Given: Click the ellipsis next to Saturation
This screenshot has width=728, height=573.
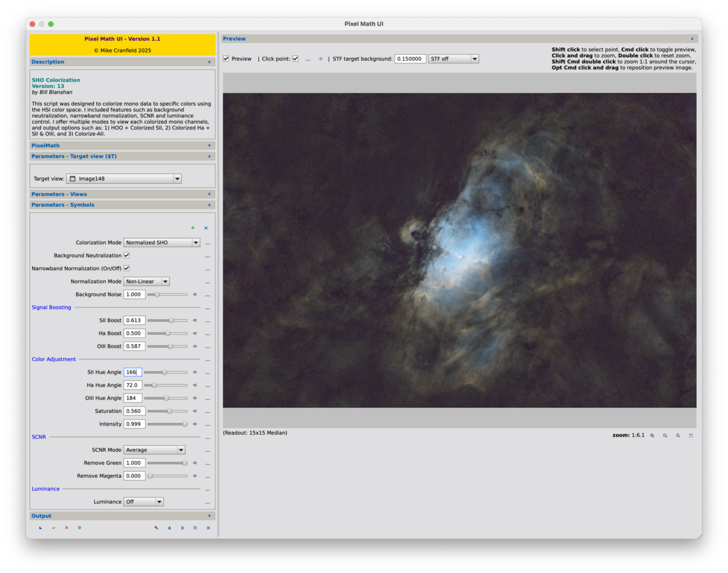Looking at the screenshot, I should [208, 411].
